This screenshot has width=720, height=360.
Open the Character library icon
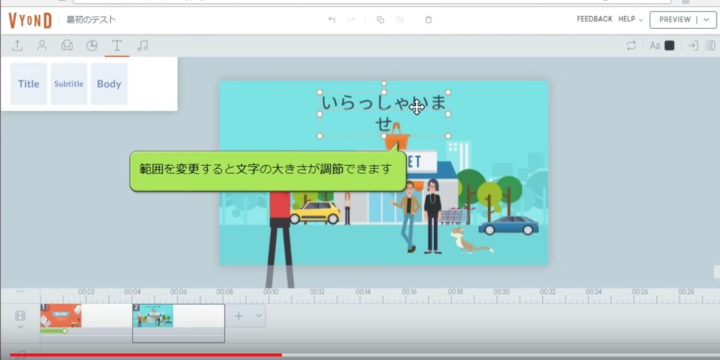point(42,45)
